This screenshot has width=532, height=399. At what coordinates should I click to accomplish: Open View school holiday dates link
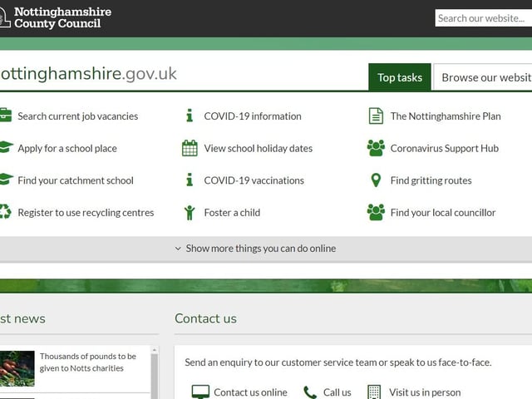(x=259, y=148)
